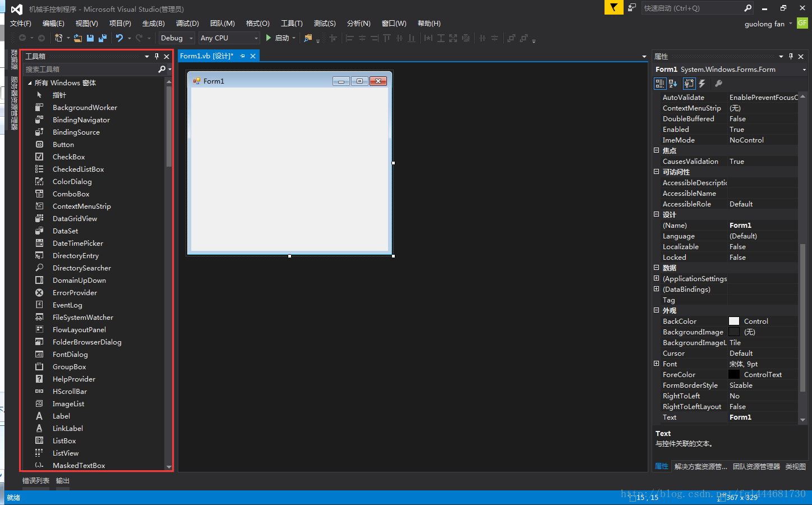Sort properties alphabetically

(x=673, y=83)
